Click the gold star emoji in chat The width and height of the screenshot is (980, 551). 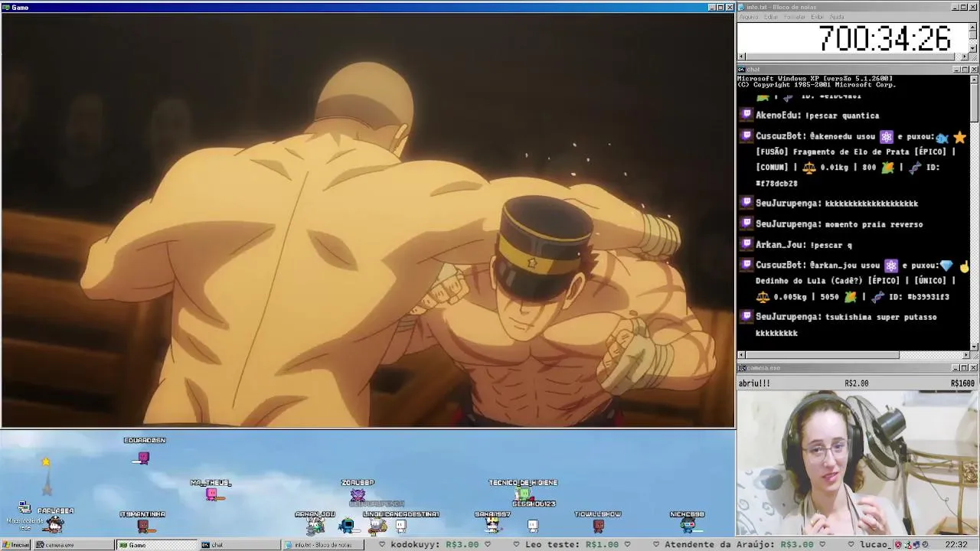(x=959, y=137)
